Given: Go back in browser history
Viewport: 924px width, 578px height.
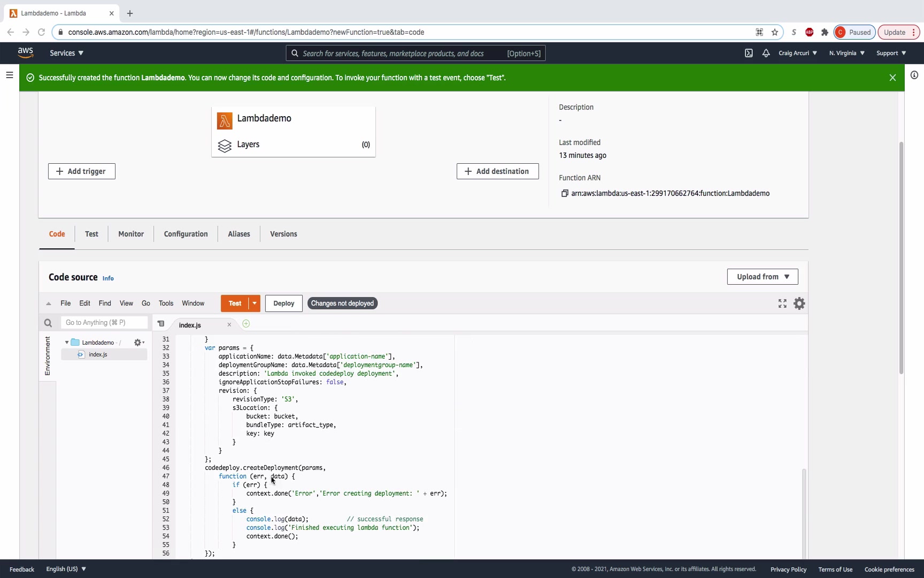Looking at the screenshot, I should [x=10, y=32].
